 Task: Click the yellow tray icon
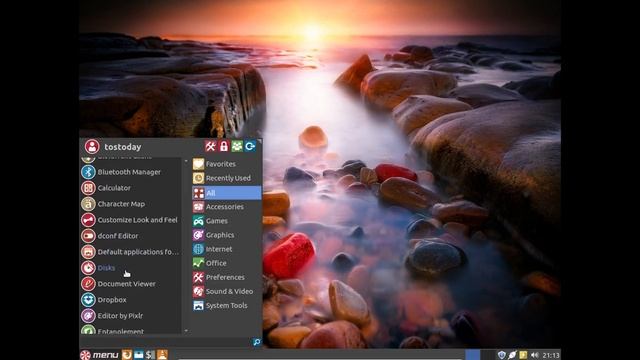(x=523, y=355)
